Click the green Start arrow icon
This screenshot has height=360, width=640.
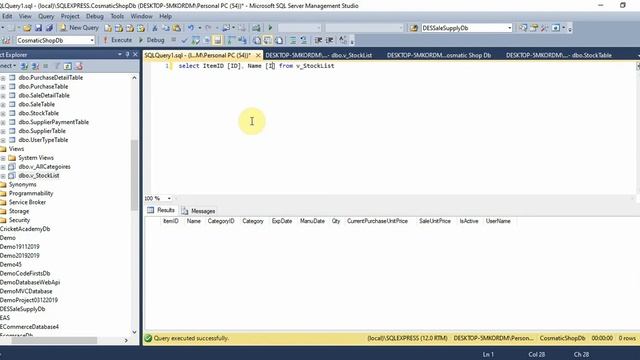[x=270, y=28]
